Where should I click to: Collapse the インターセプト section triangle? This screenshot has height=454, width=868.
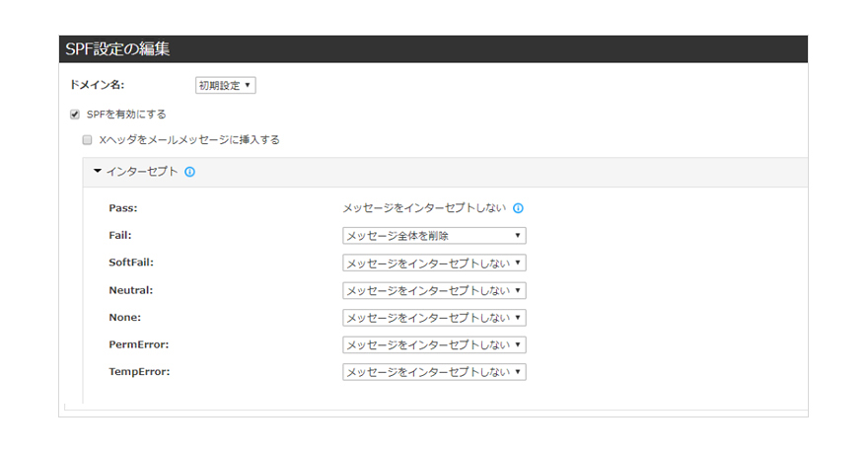pyautogui.click(x=98, y=171)
